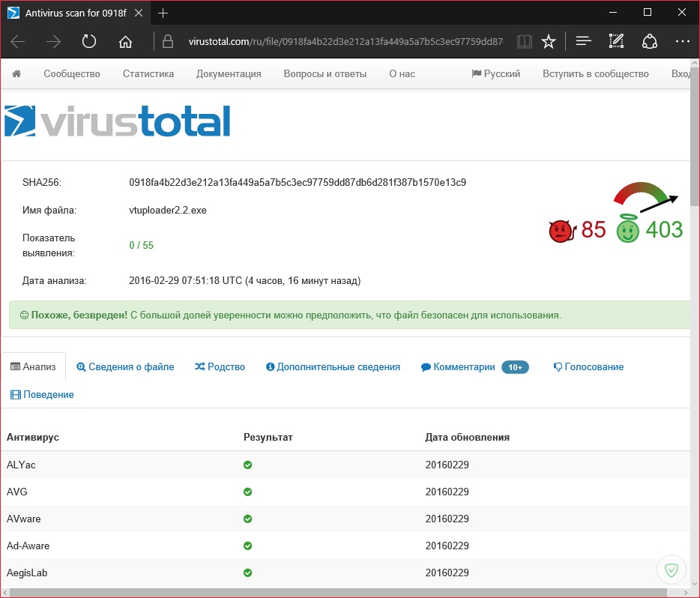The width and height of the screenshot is (700, 598).
Task: Click the reputation gauge meter
Action: pos(645,196)
